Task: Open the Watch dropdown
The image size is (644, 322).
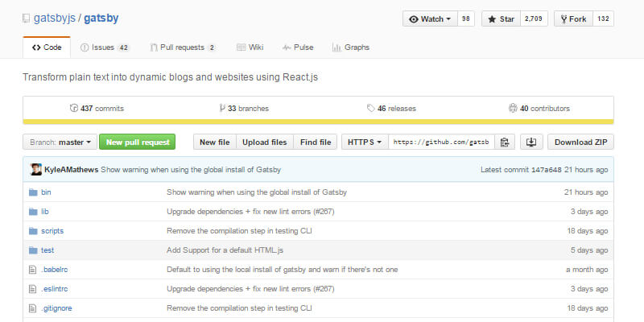Action: [430, 19]
